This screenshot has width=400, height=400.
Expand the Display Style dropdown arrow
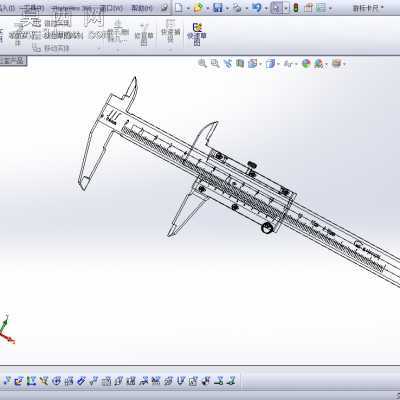(x=278, y=63)
